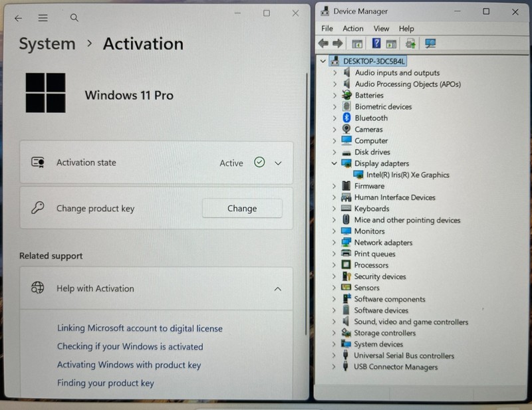Collapse the Display adapters tree node
The height and width of the screenshot is (410, 532).
pyautogui.click(x=334, y=163)
